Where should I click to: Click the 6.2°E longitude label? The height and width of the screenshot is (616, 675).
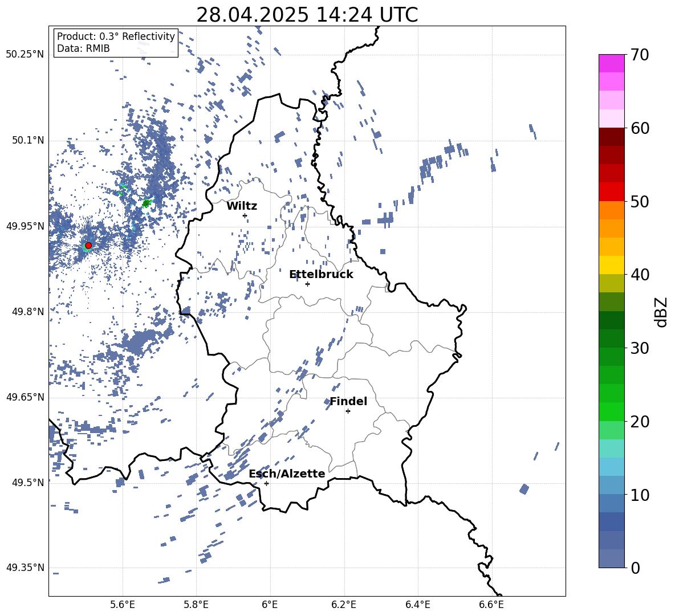click(344, 605)
